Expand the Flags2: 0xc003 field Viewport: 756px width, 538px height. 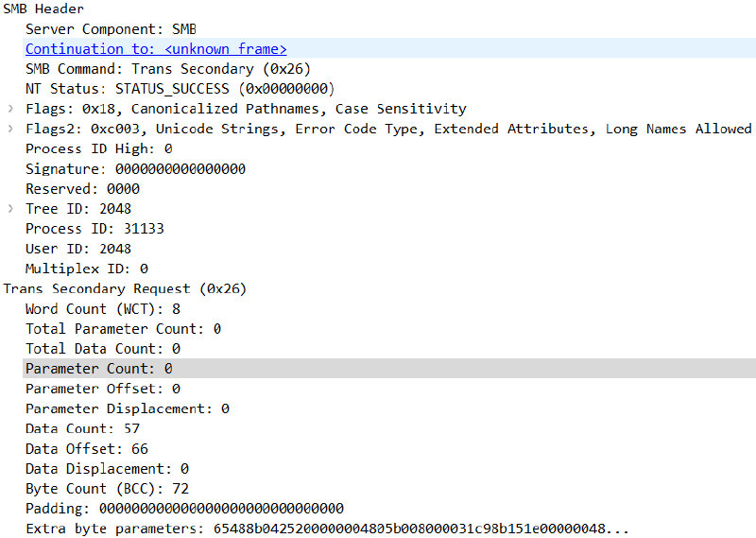[x=10, y=129]
